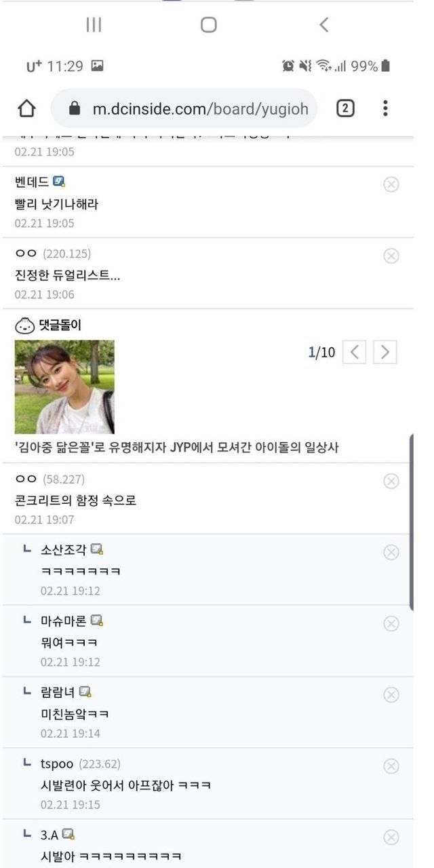This screenshot has height=868, width=434.
Task: Go to the previous 댓글돌이 ad slide
Action: tap(355, 352)
